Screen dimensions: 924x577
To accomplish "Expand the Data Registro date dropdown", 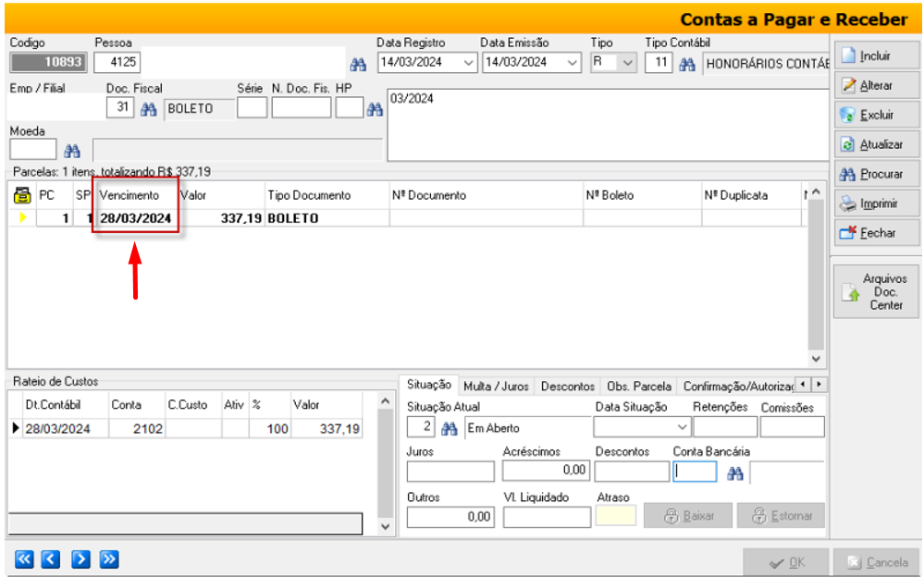I will pyautogui.click(x=468, y=63).
